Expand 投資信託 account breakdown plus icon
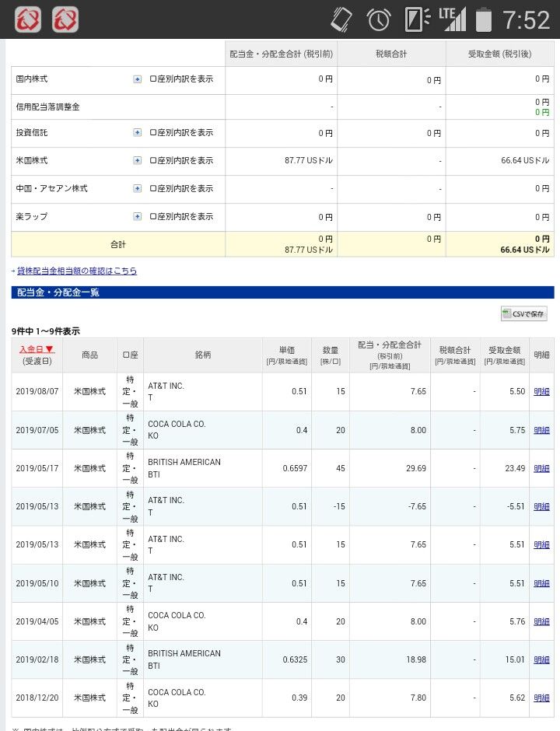The height and width of the screenshot is (731, 560). coord(137,133)
